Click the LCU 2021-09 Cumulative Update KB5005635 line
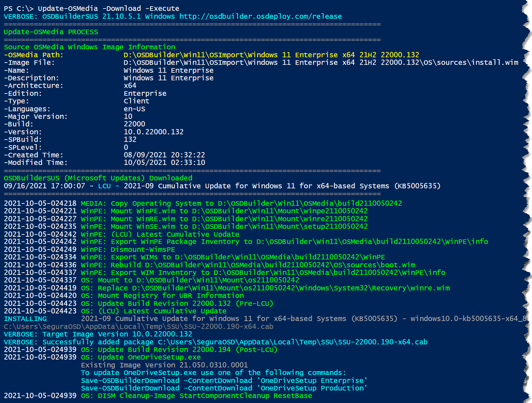This screenshot has height=403, width=532. 222,186
